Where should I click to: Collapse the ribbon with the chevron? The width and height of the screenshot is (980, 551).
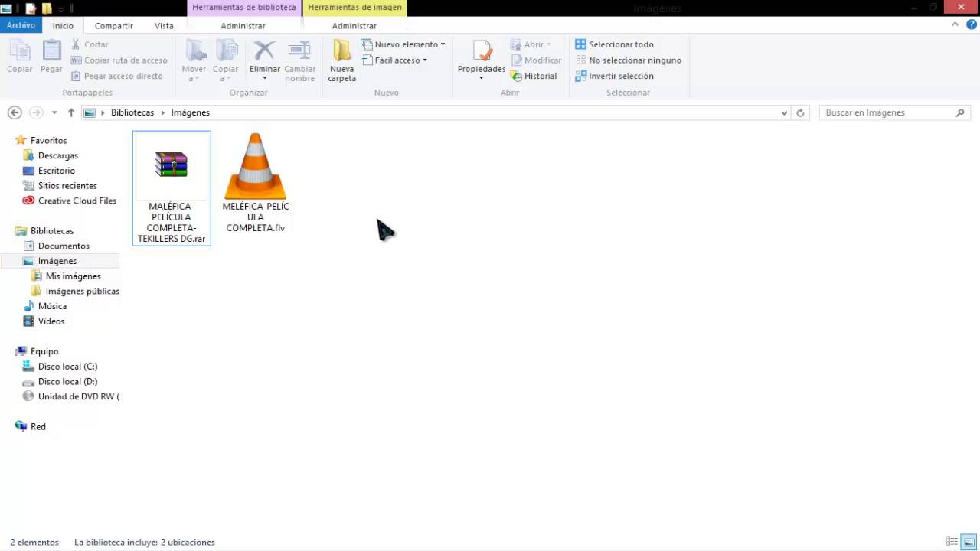click(x=955, y=24)
